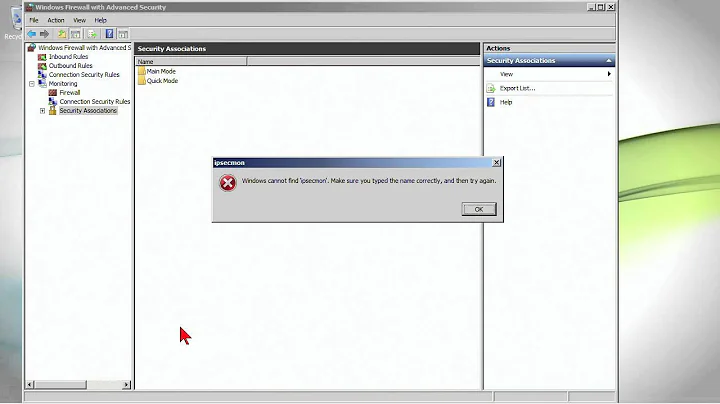
Task: Select Windows Firewall with Advanced Security root
Action: [84, 48]
